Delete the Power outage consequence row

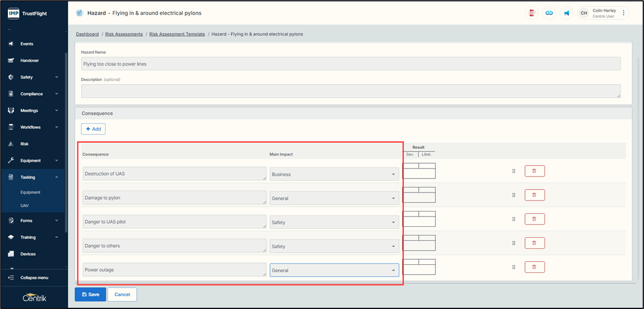(x=534, y=267)
